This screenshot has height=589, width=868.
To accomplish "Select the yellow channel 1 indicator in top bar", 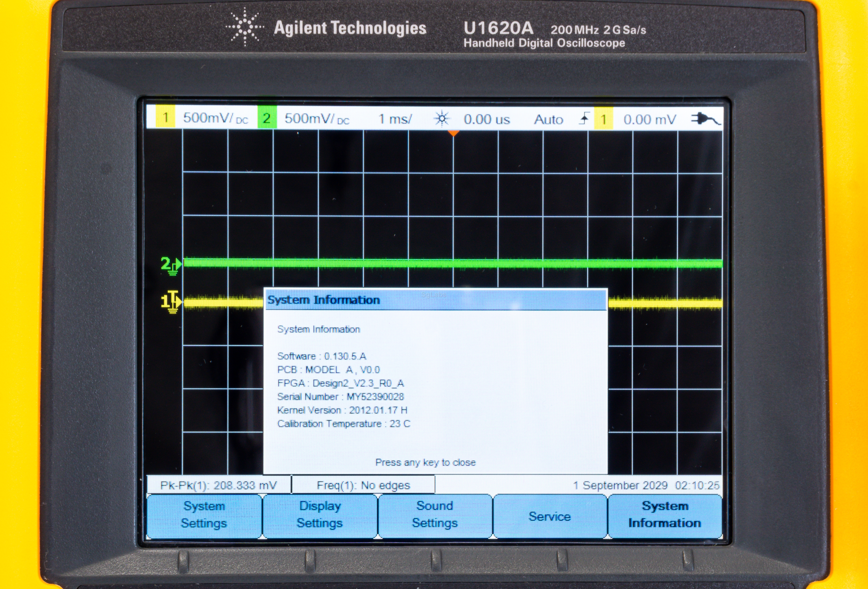I will point(165,118).
